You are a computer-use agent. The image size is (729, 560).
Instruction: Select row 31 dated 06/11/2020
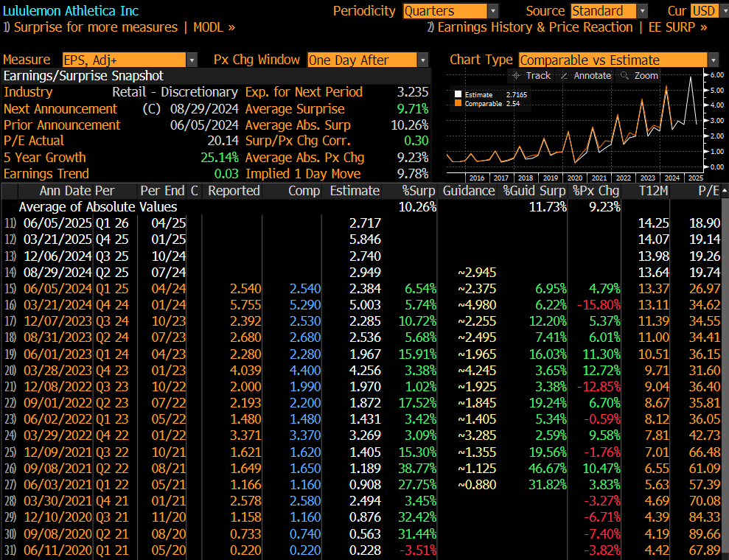tap(362, 550)
